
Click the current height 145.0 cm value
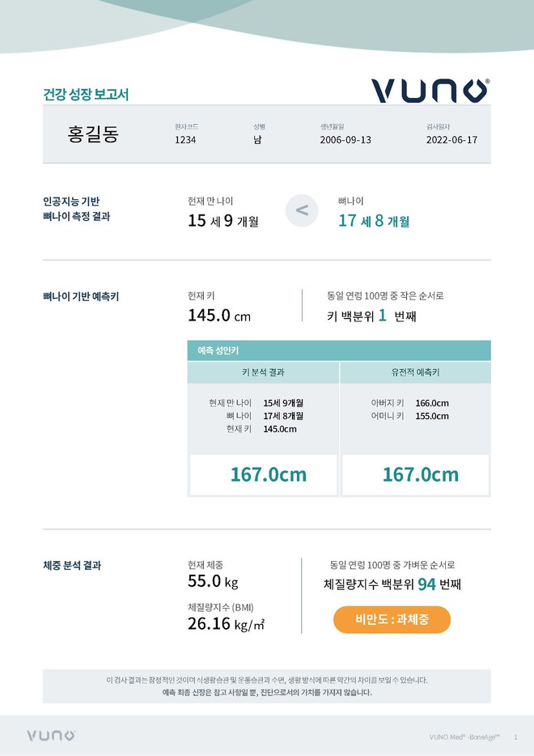(x=219, y=315)
